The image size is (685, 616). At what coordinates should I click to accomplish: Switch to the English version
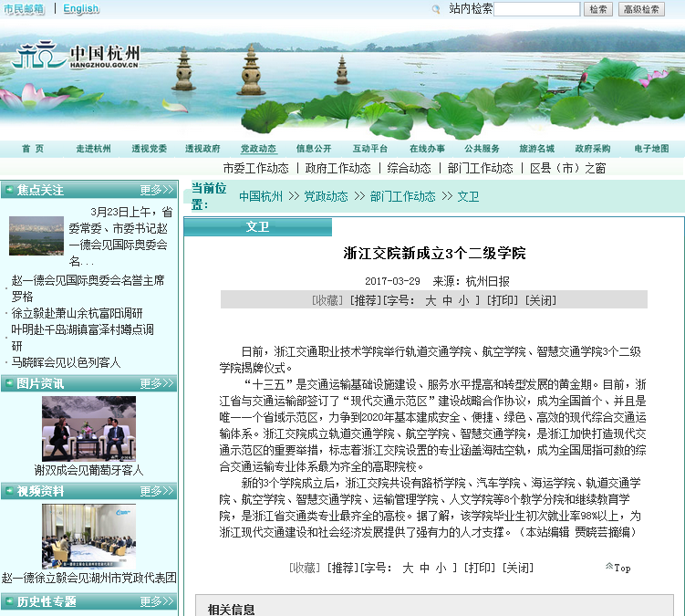click(x=81, y=9)
